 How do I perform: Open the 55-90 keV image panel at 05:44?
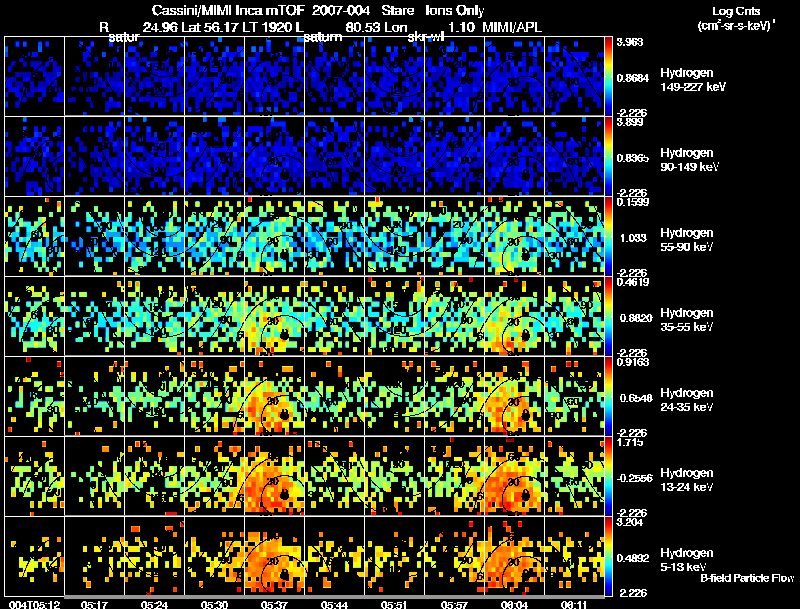(x=334, y=236)
